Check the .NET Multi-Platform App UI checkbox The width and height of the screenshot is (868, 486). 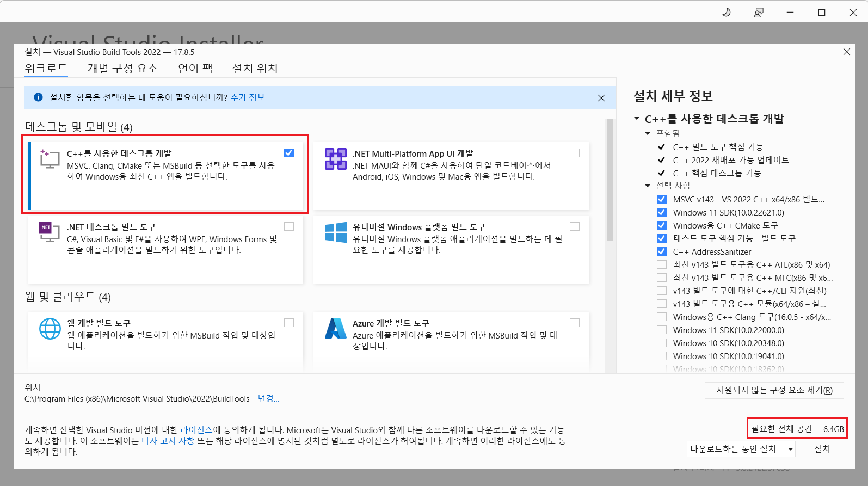click(x=575, y=153)
